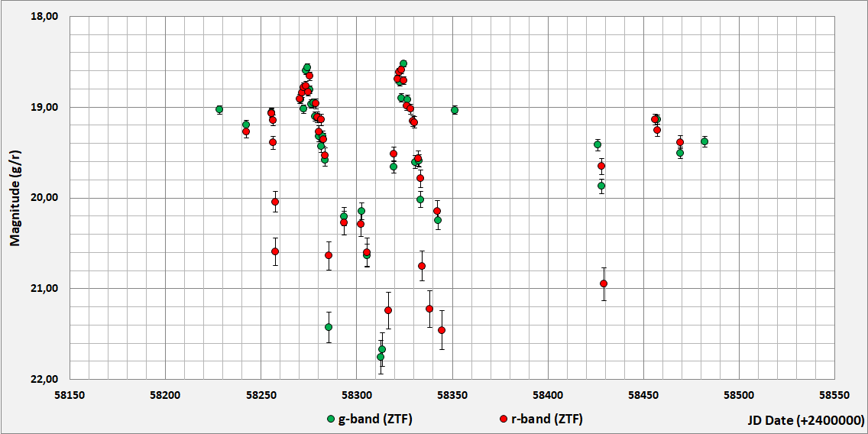Select the 21,00 y-axis label
The height and width of the screenshot is (434, 868).
(46, 288)
